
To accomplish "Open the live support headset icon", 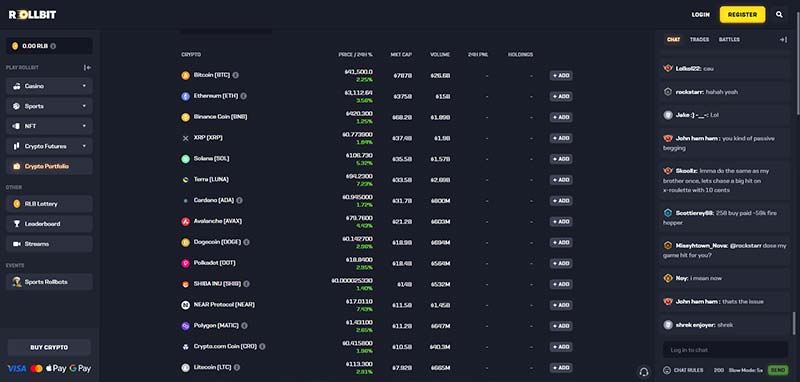I will point(644,372).
